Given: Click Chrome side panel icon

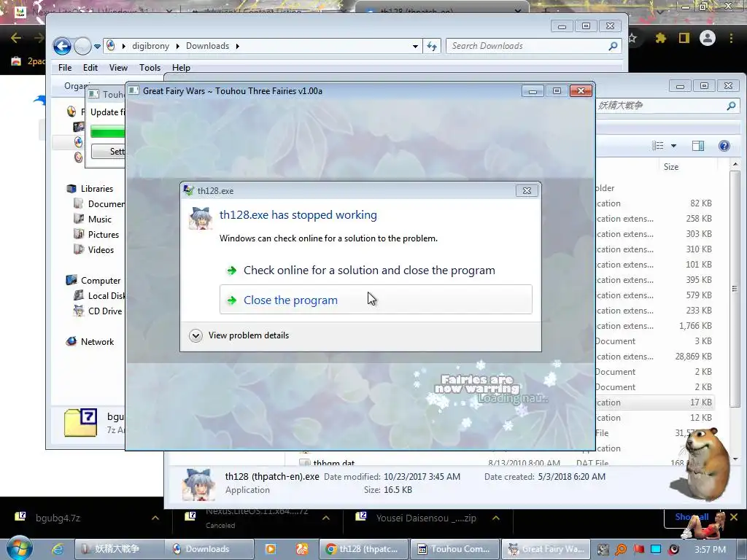Looking at the screenshot, I should [x=684, y=38].
